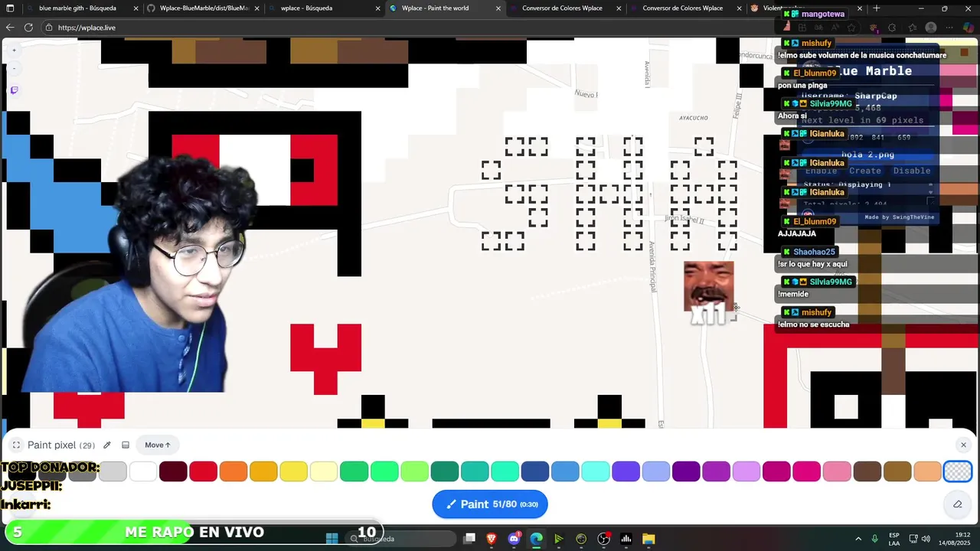Select the color picker pencil icon
The width and height of the screenshot is (980, 551).
click(107, 445)
